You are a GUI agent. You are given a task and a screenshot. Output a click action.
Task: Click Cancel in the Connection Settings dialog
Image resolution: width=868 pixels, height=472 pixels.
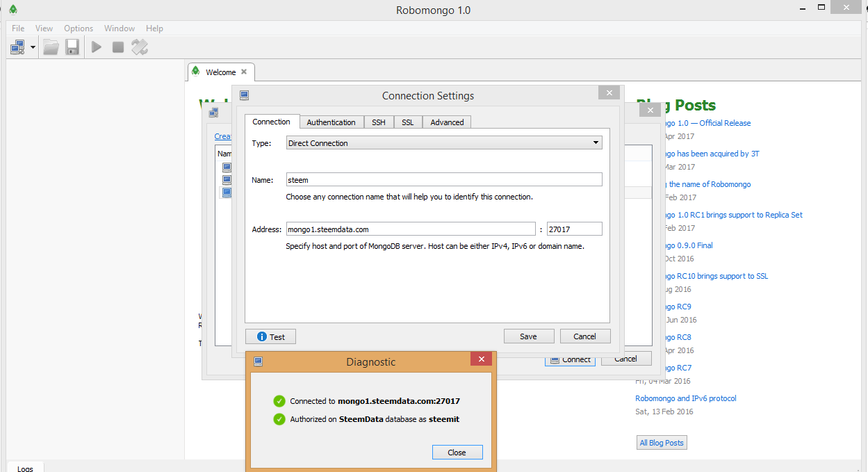pyautogui.click(x=585, y=336)
